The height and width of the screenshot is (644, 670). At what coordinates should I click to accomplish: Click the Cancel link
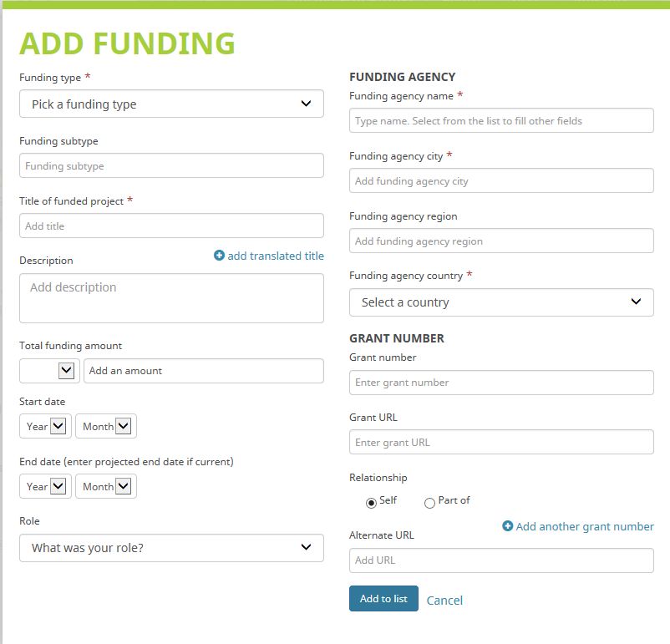[x=444, y=600]
